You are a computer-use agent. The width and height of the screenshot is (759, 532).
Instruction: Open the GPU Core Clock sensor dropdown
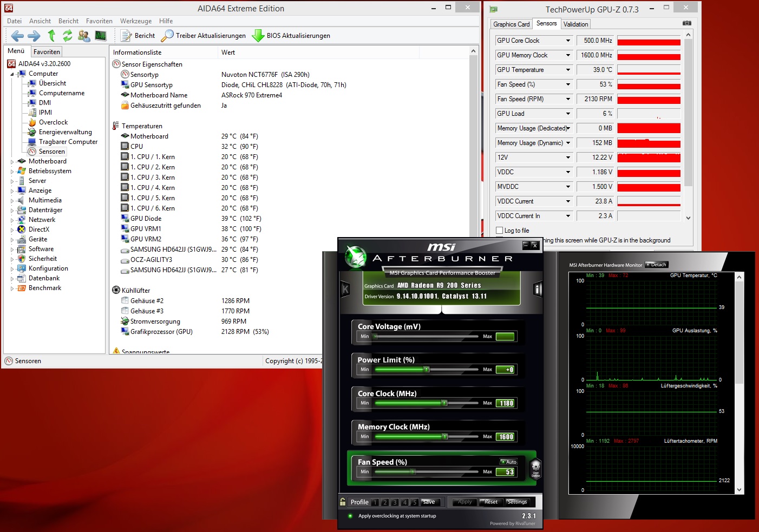tap(568, 41)
